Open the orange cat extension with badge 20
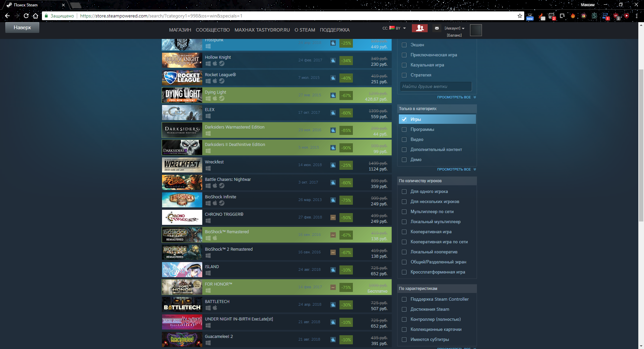Viewport: 644px width, 349px height. click(x=541, y=16)
